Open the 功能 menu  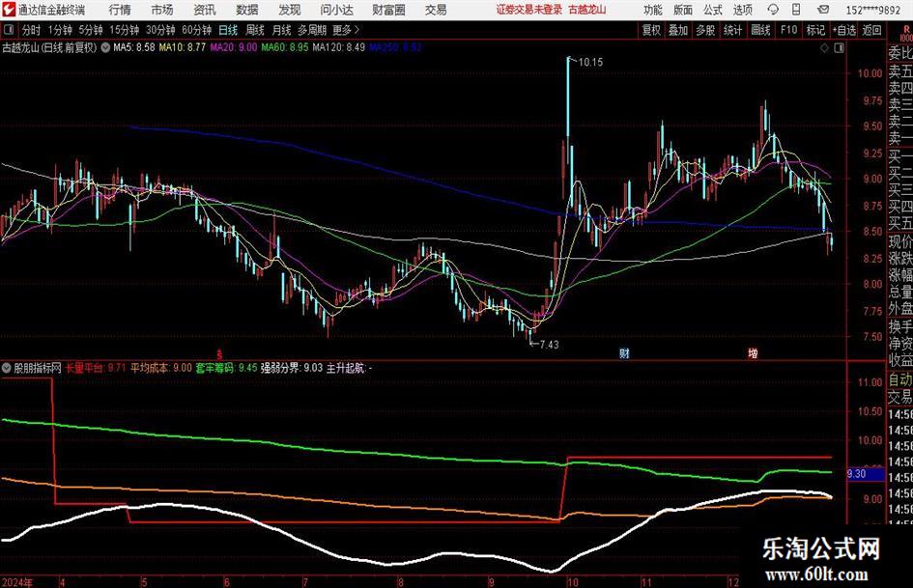(653, 10)
